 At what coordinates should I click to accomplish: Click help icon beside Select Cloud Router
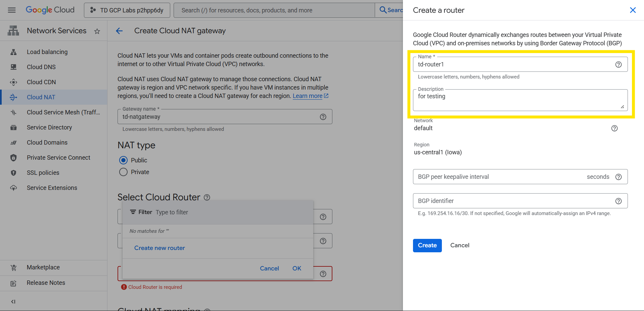tap(207, 197)
